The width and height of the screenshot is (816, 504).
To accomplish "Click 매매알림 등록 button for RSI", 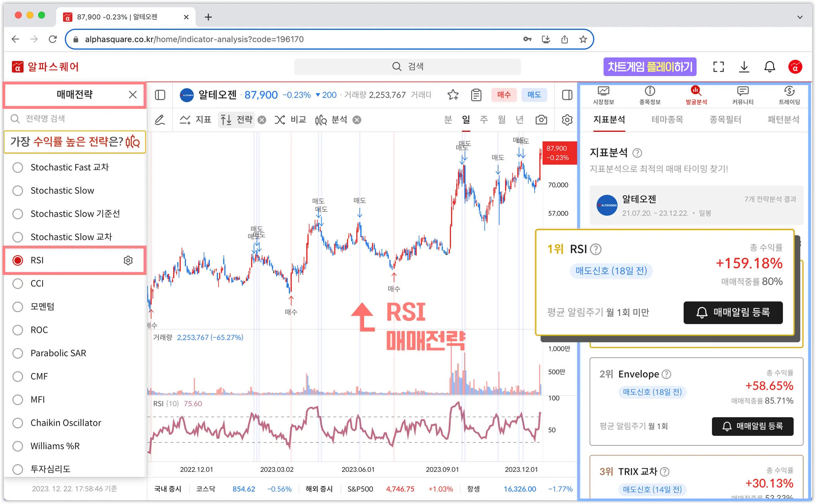I will pyautogui.click(x=733, y=313).
